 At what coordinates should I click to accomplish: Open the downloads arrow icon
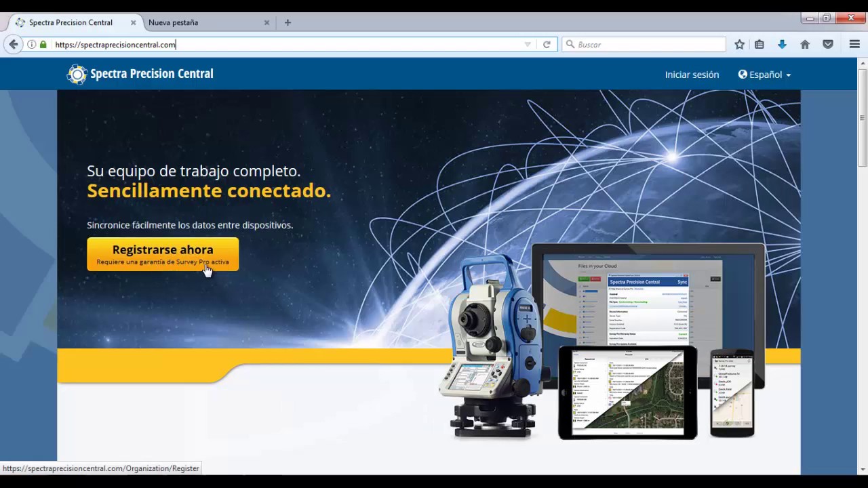(x=782, y=44)
